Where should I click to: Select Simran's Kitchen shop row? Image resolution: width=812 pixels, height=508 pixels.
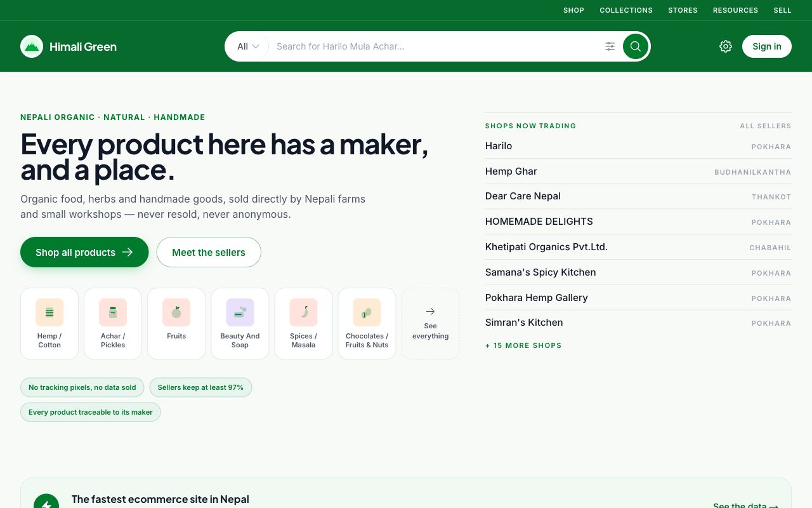(x=638, y=323)
